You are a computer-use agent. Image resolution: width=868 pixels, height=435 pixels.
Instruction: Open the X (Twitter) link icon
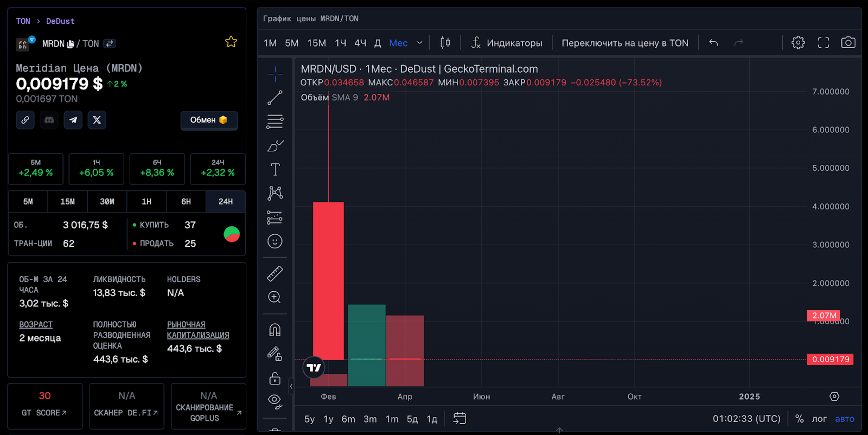[97, 120]
